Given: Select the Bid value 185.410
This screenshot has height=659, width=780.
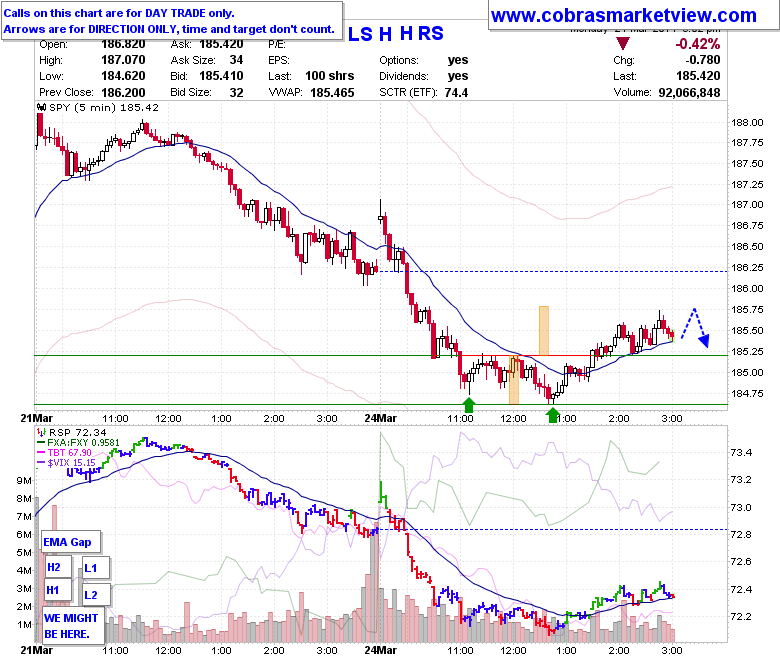Looking at the screenshot, I should point(221,76).
